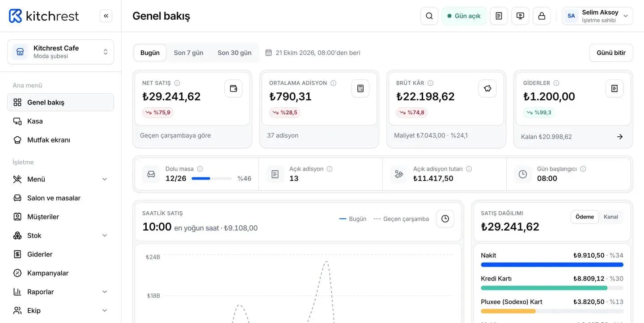Viewport: 644px width, 323px height.
Task: Open the Kitchrest Cafe branch selector
Action: click(x=60, y=52)
